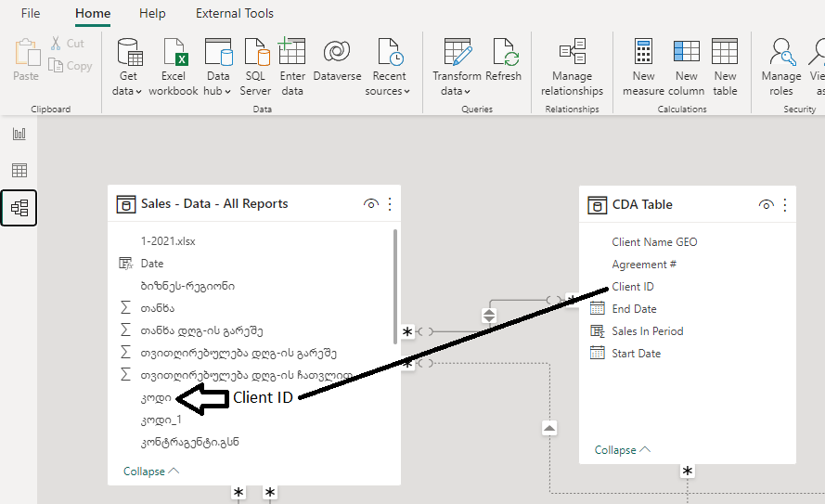Import an Excel workbook

(x=174, y=67)
